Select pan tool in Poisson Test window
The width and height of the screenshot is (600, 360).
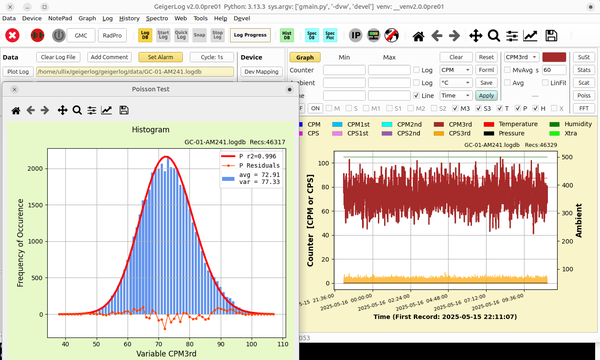[x=62, y=111]
